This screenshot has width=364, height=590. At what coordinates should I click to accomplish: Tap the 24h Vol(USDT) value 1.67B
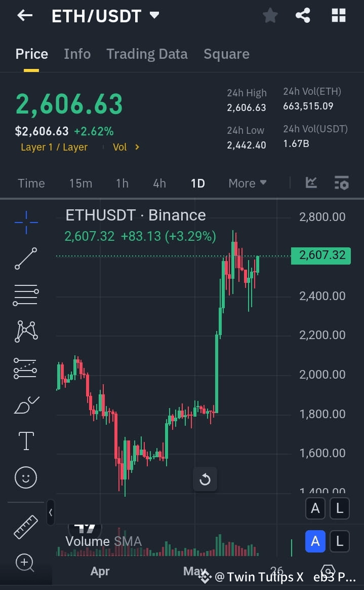click(x=296, y=143)
